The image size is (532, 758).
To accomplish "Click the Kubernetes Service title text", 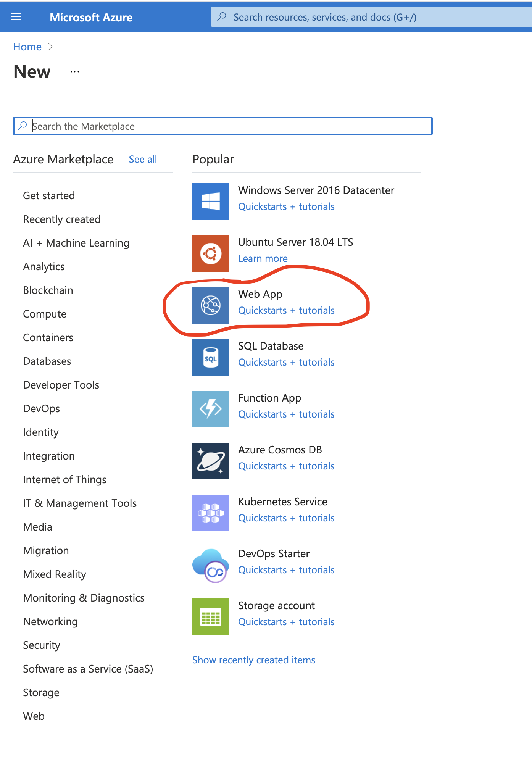I will tap(283, 502).
